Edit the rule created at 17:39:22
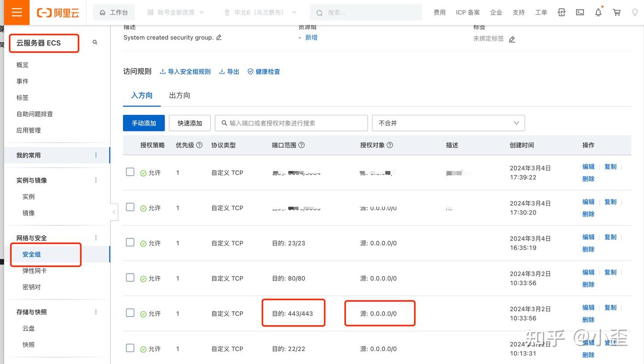 click(589, 167)
